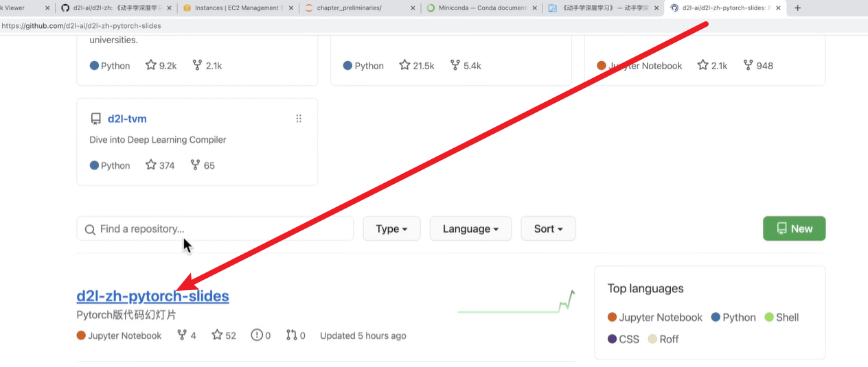Click Jupyter Notebook language under d2l-zh-pytorch-slides

pos(119,335)
